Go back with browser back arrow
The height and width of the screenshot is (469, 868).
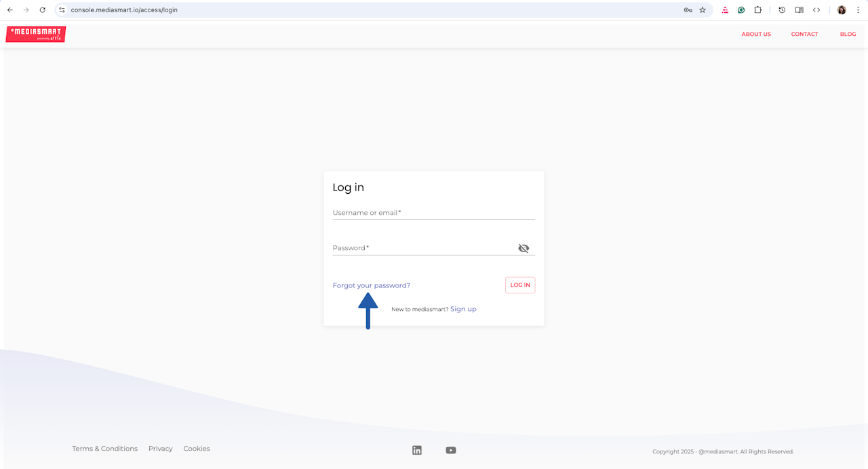point(10,10)
